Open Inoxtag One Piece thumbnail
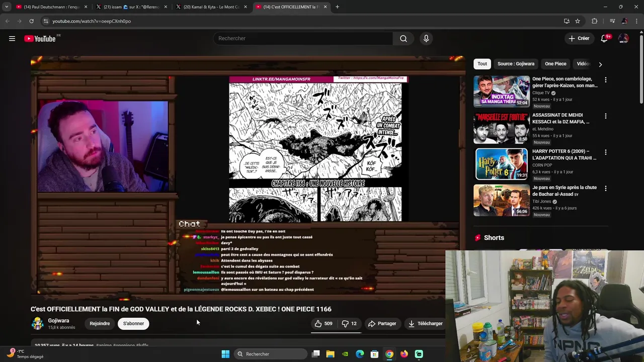 coord(502,92)
